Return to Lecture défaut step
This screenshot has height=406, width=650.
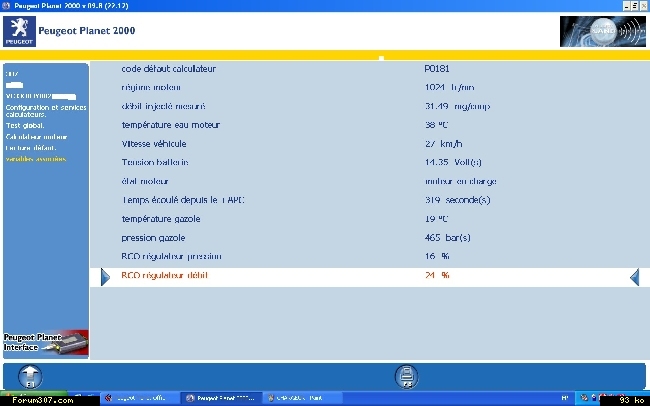coord(31,148)
